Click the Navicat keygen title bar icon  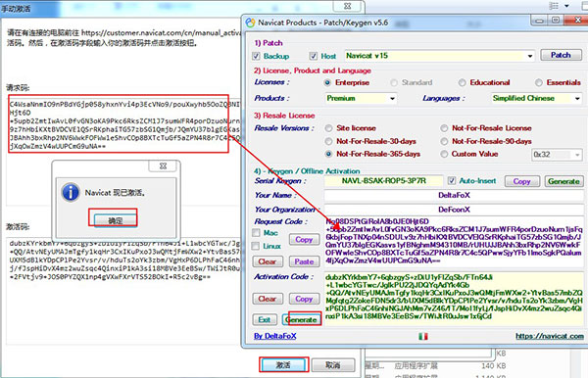coord(250,23)
